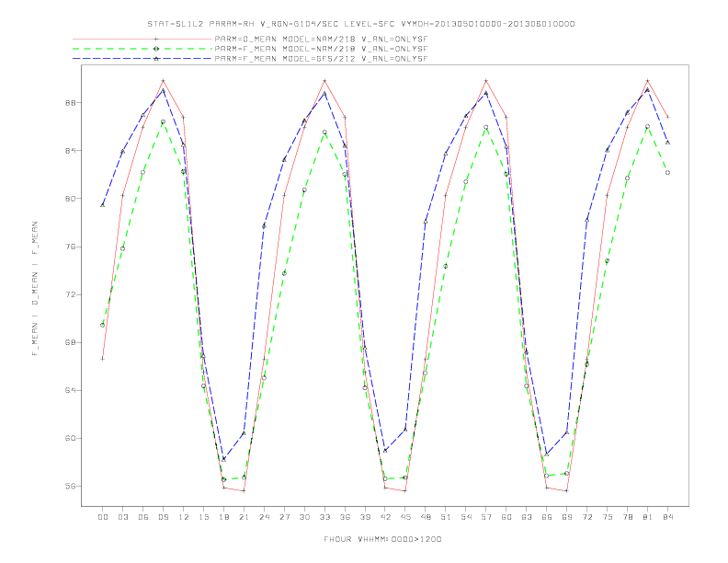This screenshot has width=728, height=563.
Task: Click y-axis tick label 72
Action: (71, 294)
